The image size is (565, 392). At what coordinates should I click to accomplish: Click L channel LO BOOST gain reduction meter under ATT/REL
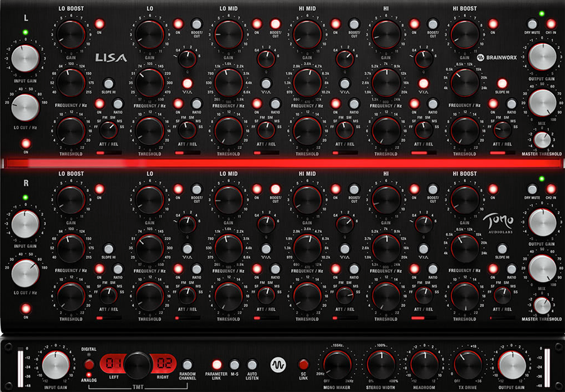pos(109,153)
